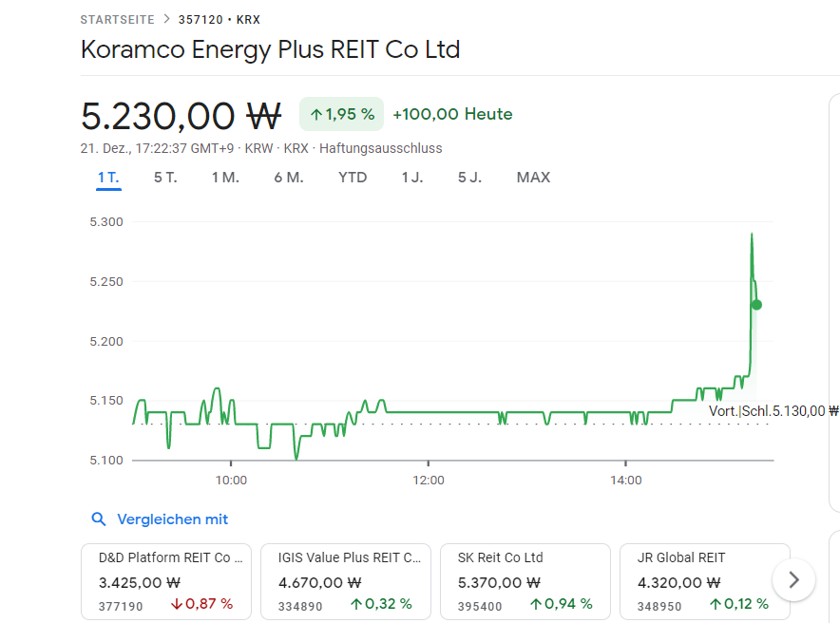Open the JR Global REIT card

[704, 581]
